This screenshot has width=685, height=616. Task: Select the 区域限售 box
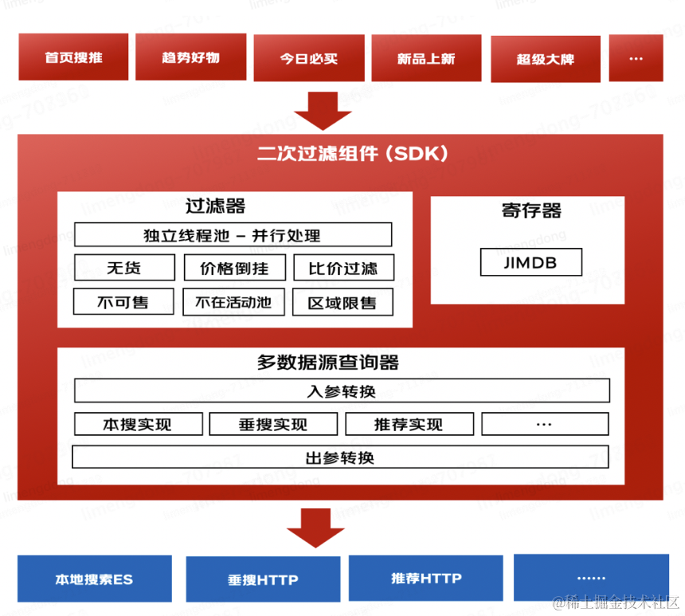tap(342, 302)
